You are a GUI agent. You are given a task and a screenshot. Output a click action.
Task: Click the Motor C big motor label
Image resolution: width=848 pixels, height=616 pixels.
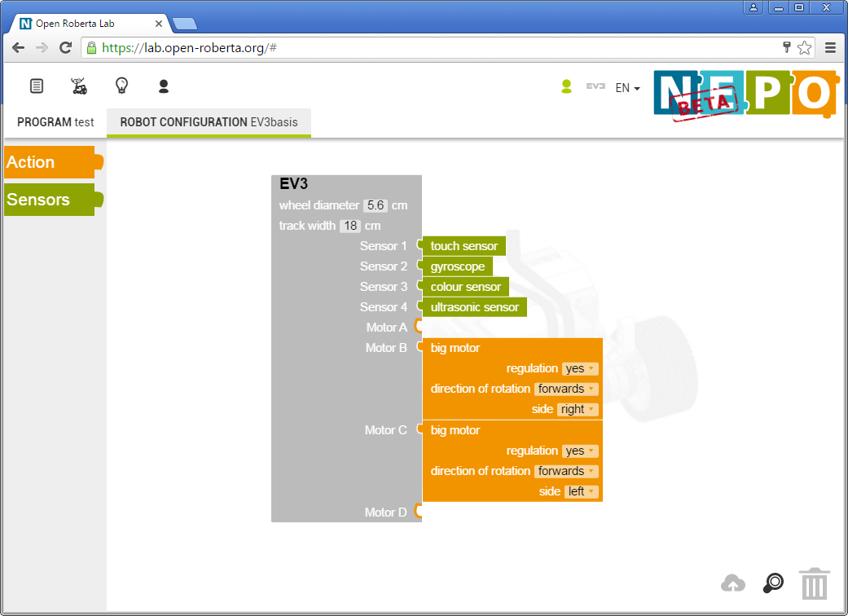(x=455, y=430)
